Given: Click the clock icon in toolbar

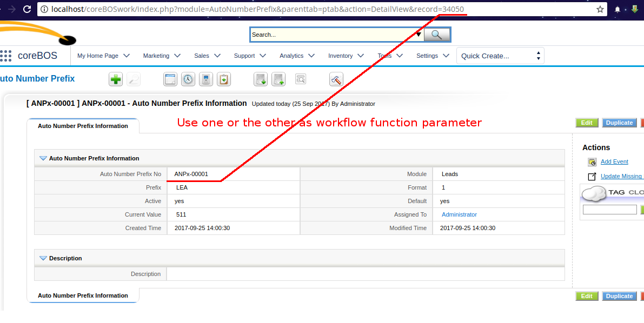Looking at the screenshot, I should [x=188, y=79].
